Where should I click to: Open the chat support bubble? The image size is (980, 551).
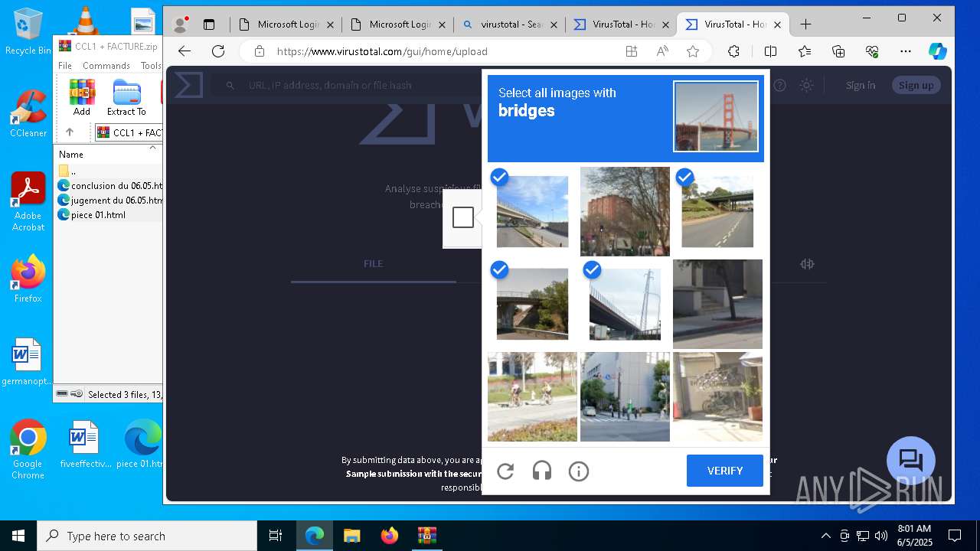point(911,461)
